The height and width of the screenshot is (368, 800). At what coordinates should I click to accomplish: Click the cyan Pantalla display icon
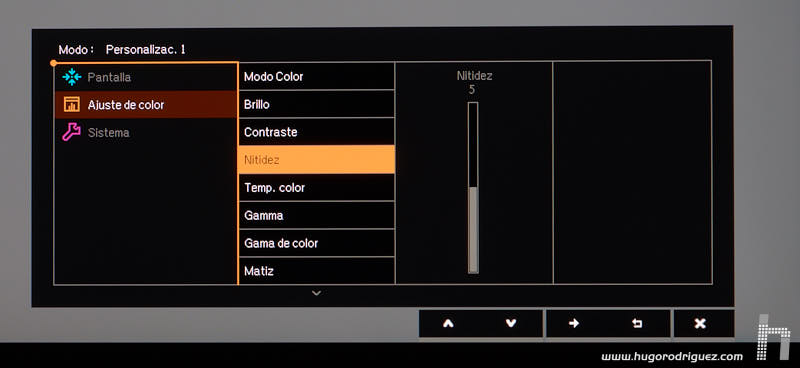pos(71,77)
